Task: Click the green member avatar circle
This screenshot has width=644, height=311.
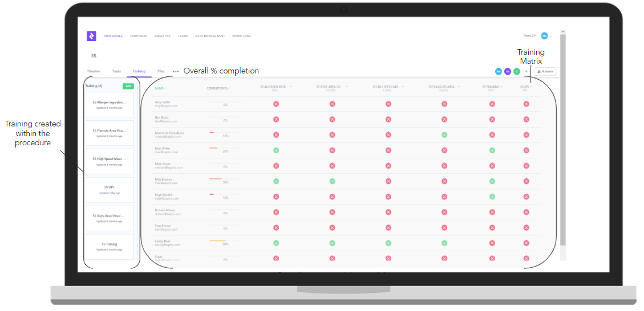Action: [516, 71]
